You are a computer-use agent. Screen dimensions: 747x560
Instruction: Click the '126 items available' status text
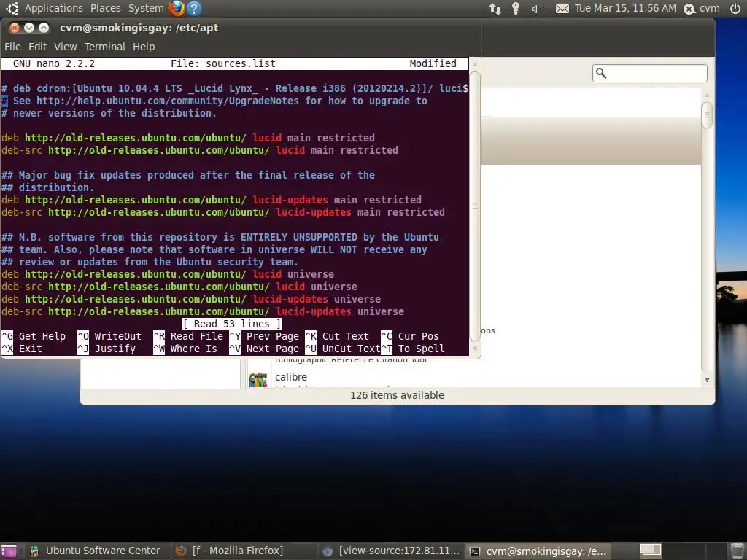tap(397, 395)
